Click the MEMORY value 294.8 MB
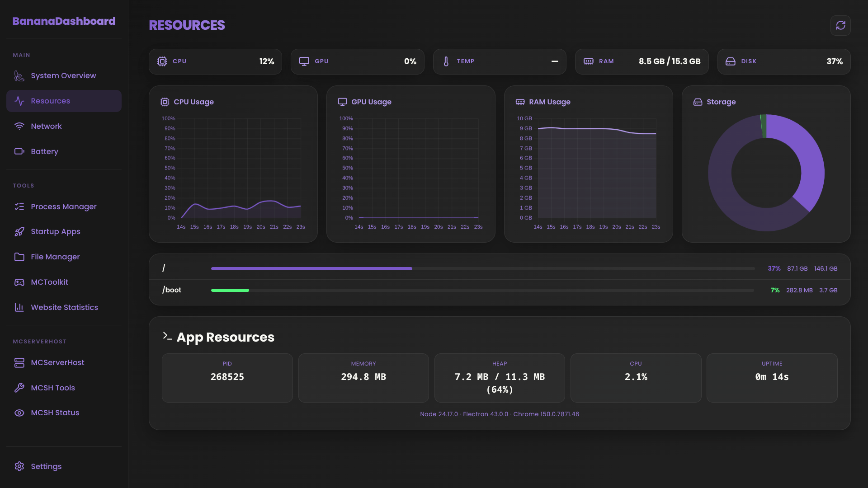The image size is (868, 488). click(363, 377)
